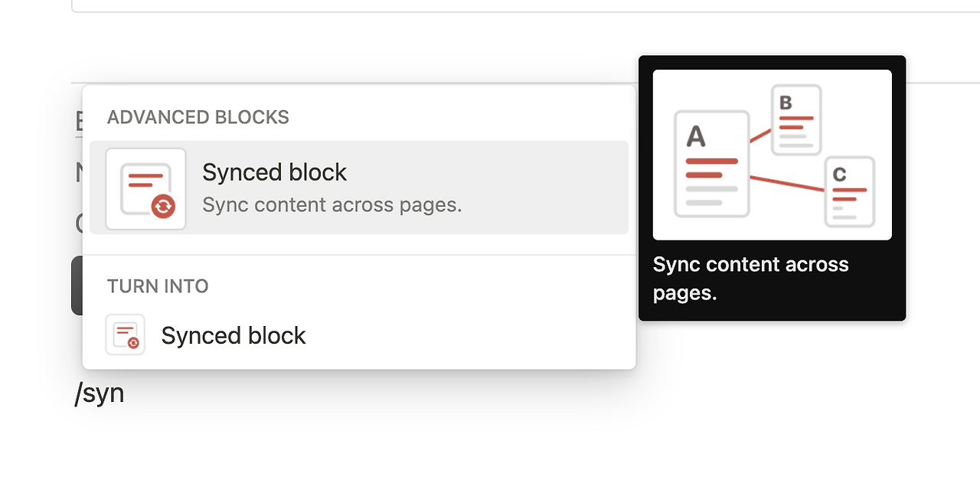Click page B in the preview illustration
Image resolution: width=980 pixels, height=483 pixels.
click(796, 119)
